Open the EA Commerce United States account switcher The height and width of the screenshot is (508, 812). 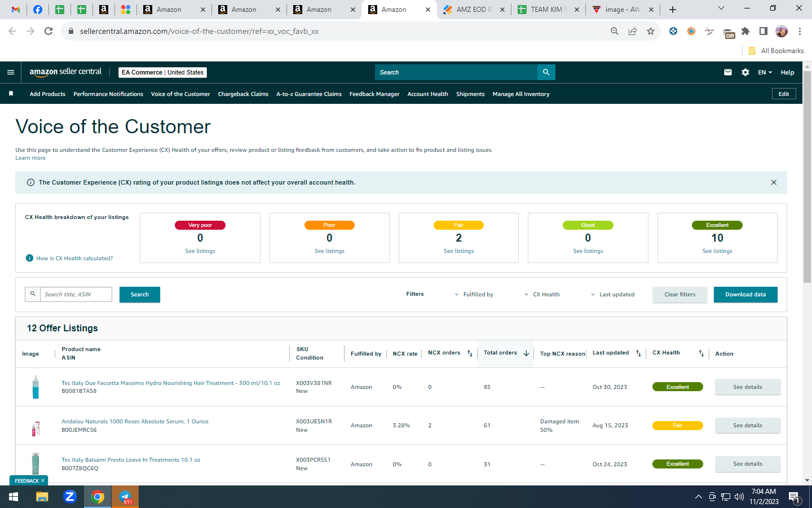[162, 72]
